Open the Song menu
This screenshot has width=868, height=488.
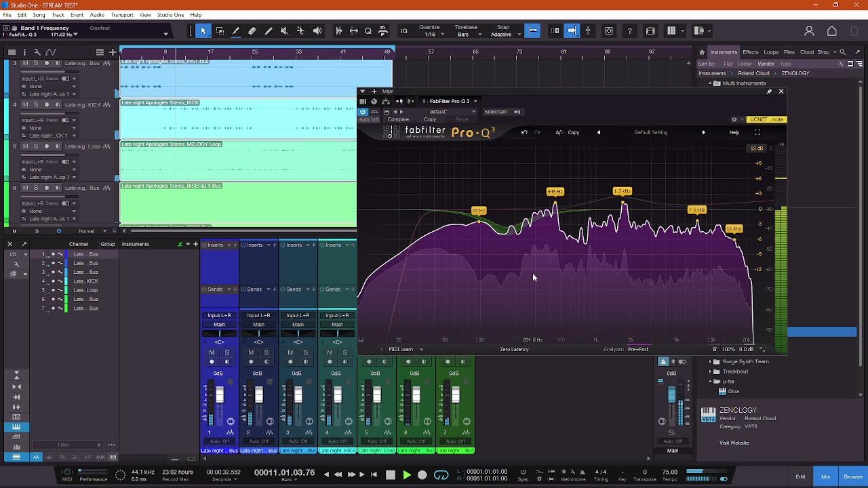(39, 15)
